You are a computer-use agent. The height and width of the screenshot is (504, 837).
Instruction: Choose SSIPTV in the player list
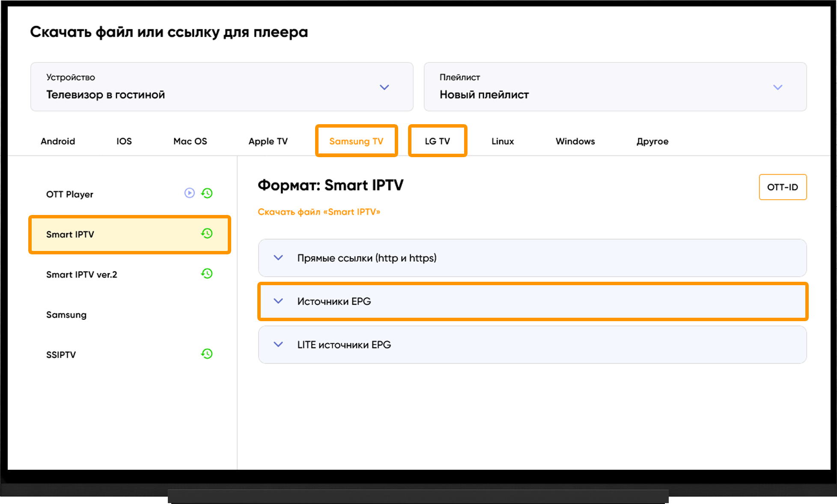coord(61,355)
